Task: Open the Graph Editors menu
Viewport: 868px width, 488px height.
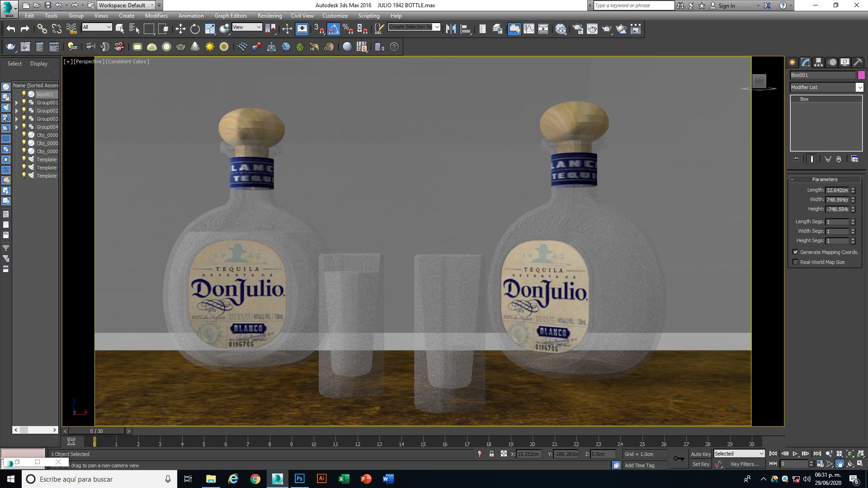Action: point(231,16)
